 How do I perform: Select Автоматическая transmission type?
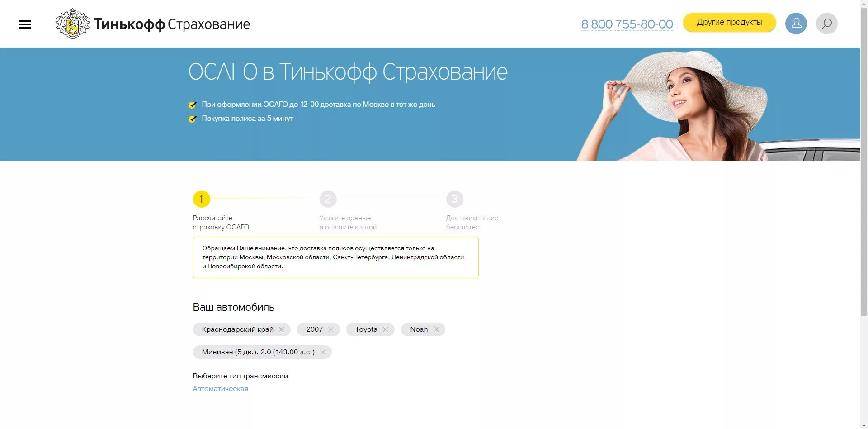click(221, 389)
